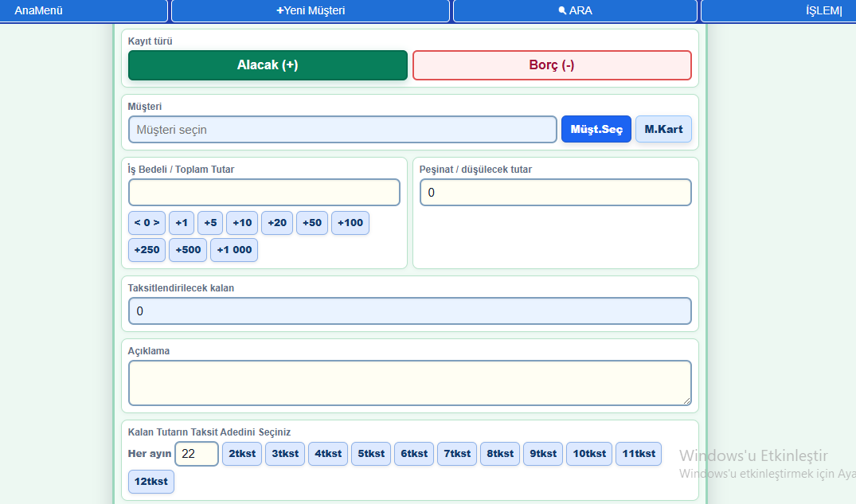Open the İŞLEM menu tab

click(779, 10)
